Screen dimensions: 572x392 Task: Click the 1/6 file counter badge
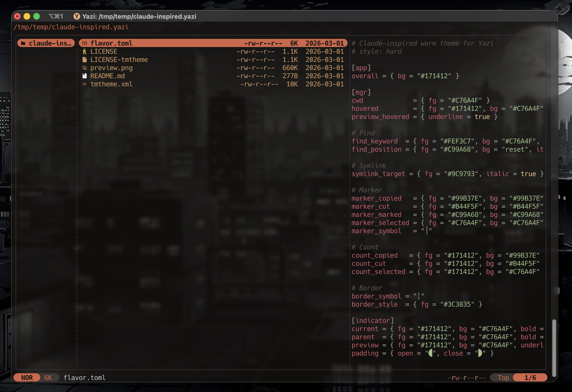point(530,378)
